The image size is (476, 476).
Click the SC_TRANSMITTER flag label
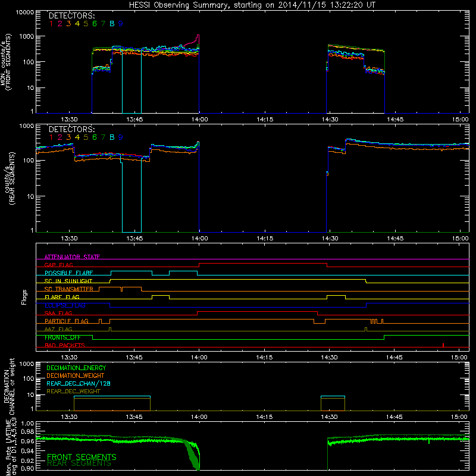pos(69,289)
